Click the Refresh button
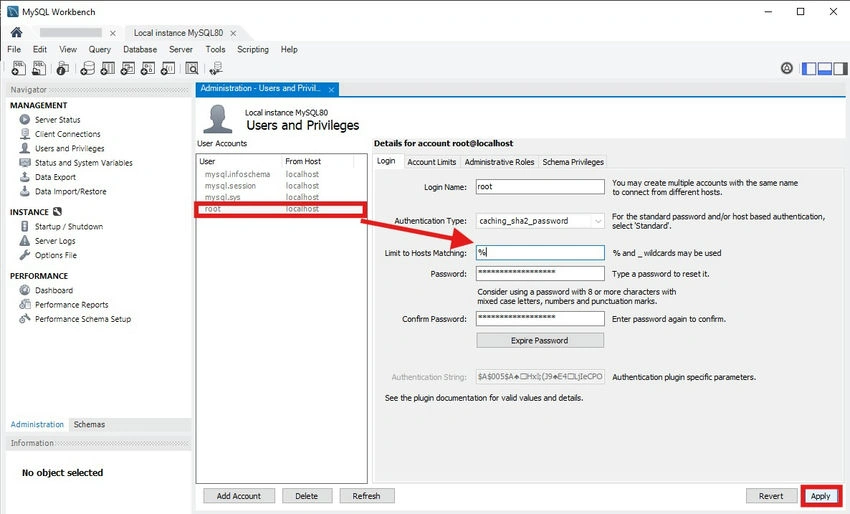 tap(366, 496)
